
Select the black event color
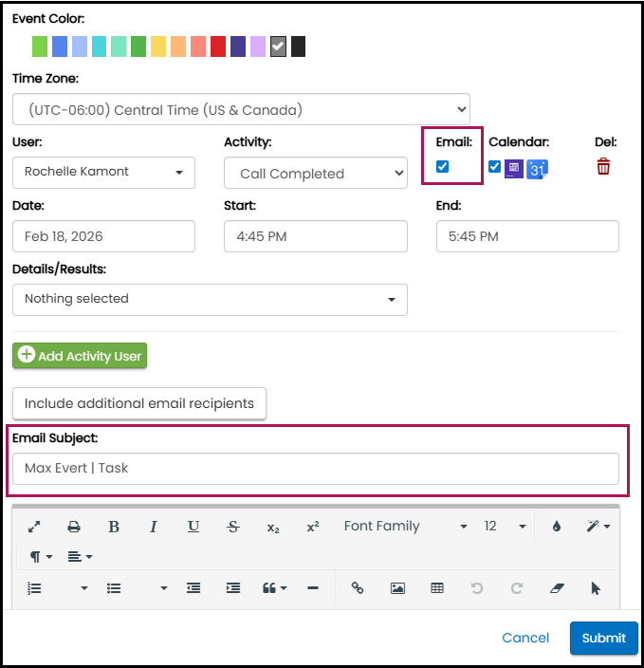click(298, 46)
